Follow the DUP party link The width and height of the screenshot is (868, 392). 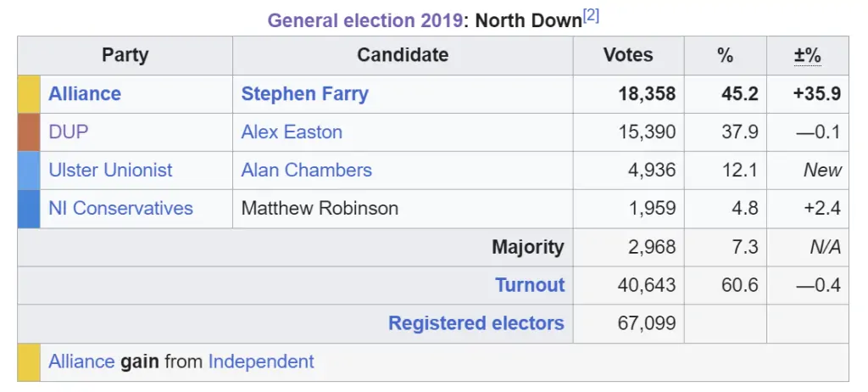click(x=69, y=132)
